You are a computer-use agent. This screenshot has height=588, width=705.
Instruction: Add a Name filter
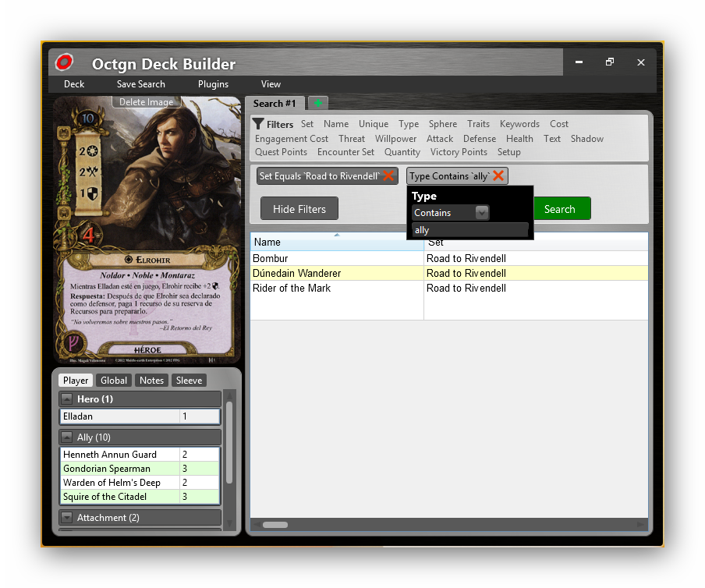(336, 124)
